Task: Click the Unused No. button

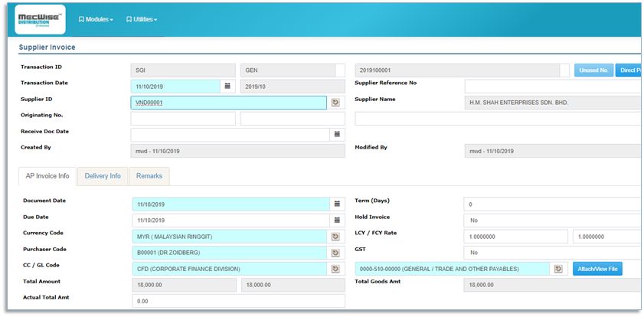Action: [593, 70]
